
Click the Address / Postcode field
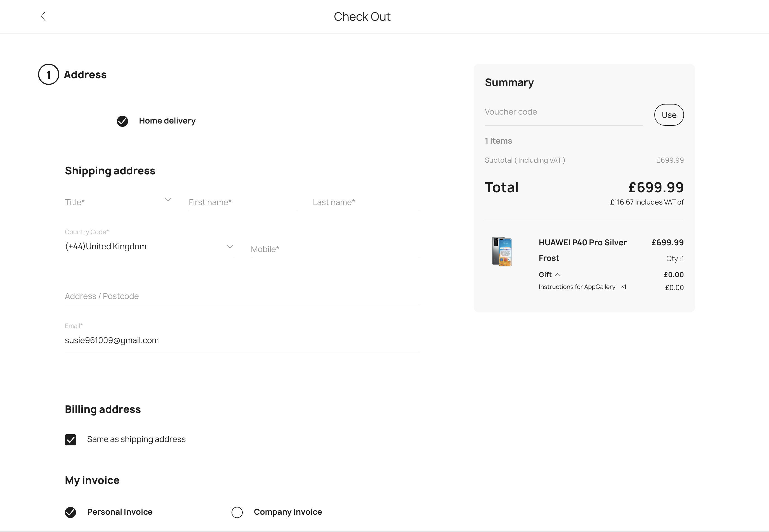click(242, 296)
